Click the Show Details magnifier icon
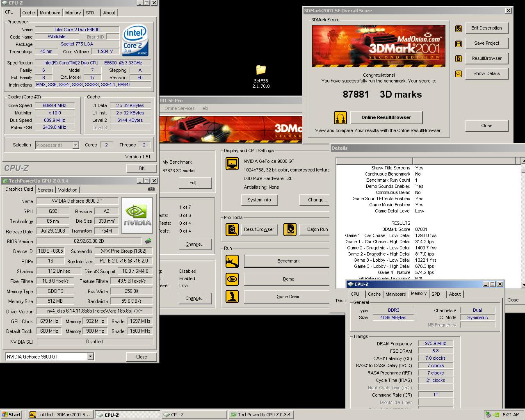This screenshot has width=525, height=420. [459, 74]
